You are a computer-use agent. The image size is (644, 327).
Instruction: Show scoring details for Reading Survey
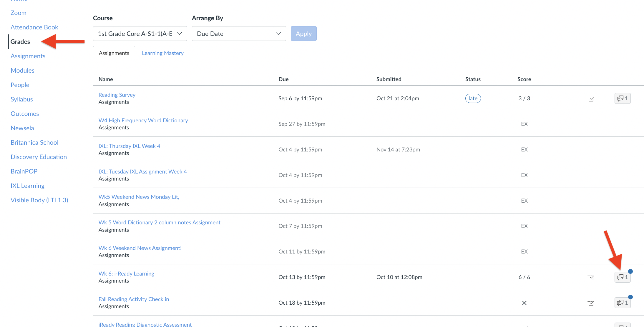pos(590,99)
